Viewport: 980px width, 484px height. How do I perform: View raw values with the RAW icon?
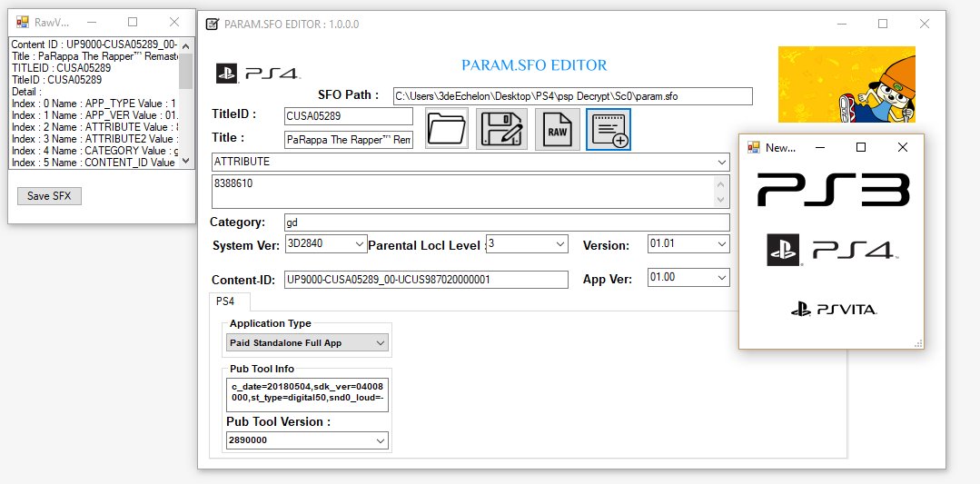coord(558,129)
